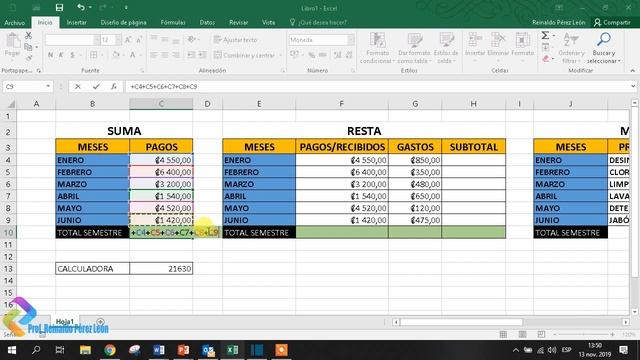The height and width of the screenshot is (360, 640).
Task: Click the Save icon in quick access toolbar
Action: [x=59, y=7]
